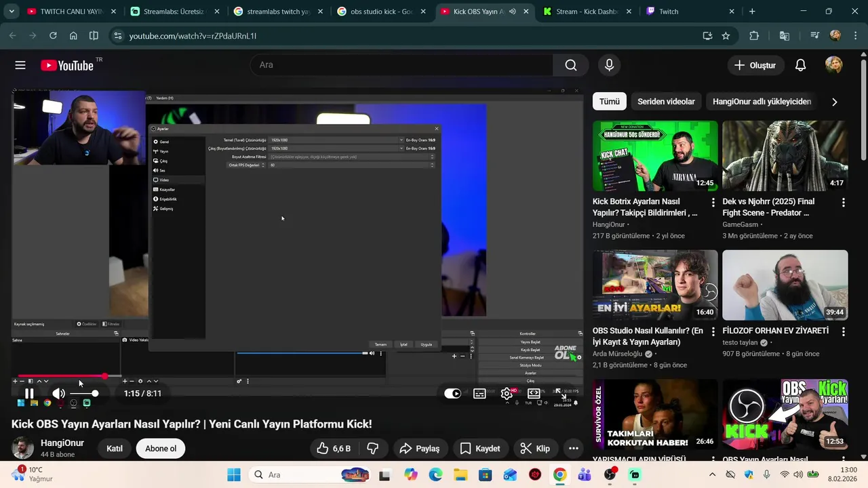Share the video via the Paylaş button
The height and width of the screenshot is (488, 868).
(420, 449)
